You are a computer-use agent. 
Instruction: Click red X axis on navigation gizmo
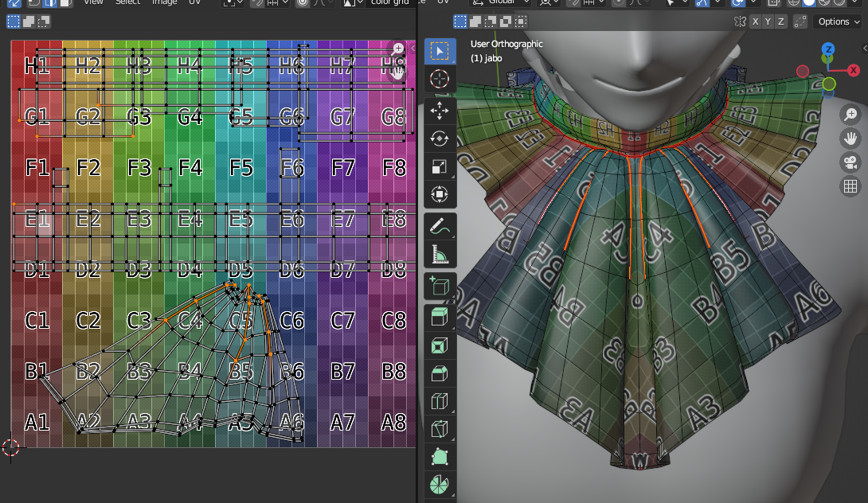coord(854,70)
